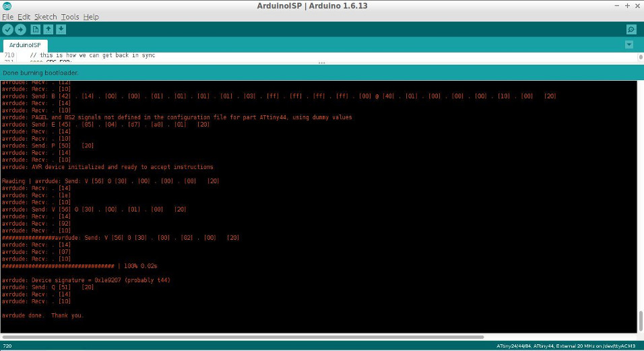The height and width of the screenshot is (351, 644).
Task: Click the Verify sketch checkmark icon
Action: (8, 30)
